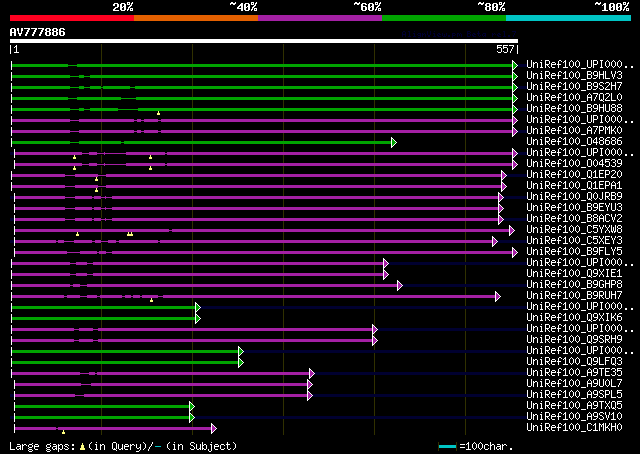Click the purple arrowhead ending the C5YXW8 alignment
Viewport: 640px width, 454px height.
pos(512,231)
